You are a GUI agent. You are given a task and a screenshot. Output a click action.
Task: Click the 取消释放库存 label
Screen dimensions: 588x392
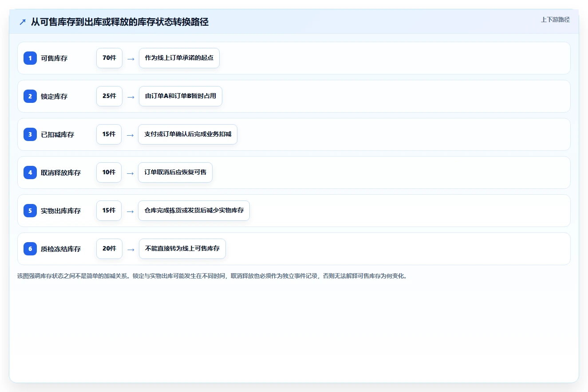61,172
